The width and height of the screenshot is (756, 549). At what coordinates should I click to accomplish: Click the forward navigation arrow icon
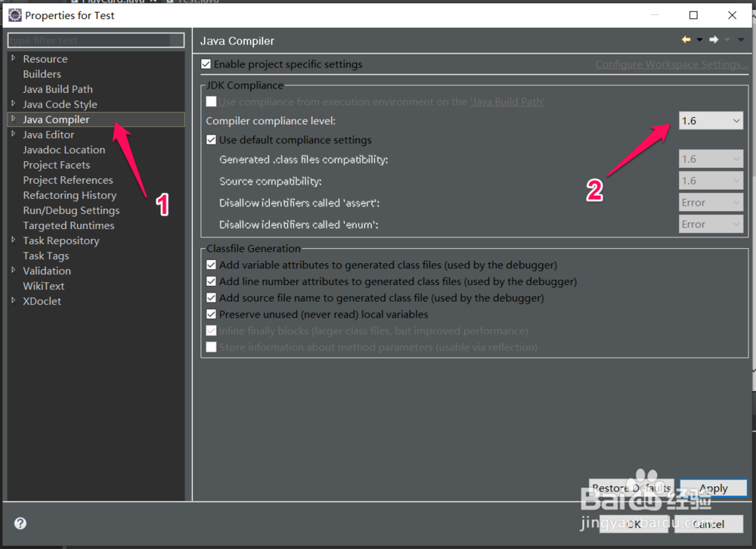click(714, 39)
